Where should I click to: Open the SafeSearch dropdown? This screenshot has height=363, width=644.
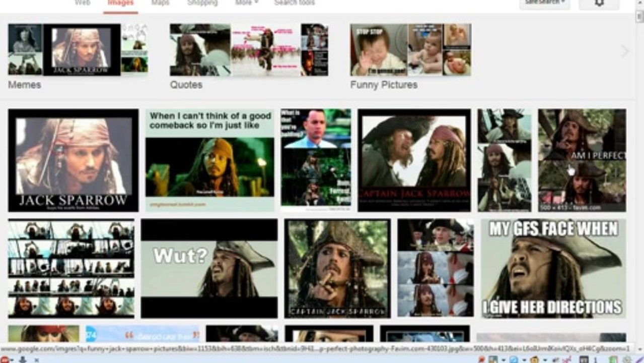545,3
